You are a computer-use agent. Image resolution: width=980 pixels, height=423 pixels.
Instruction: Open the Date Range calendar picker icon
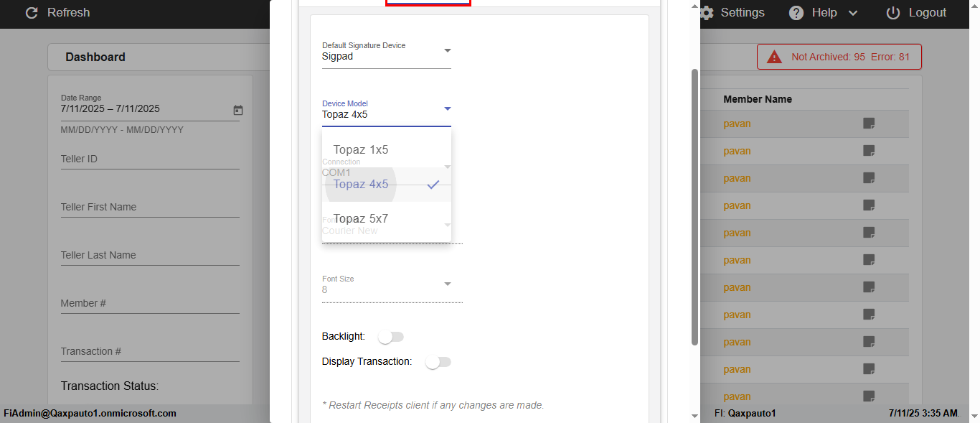pos(238,110)
